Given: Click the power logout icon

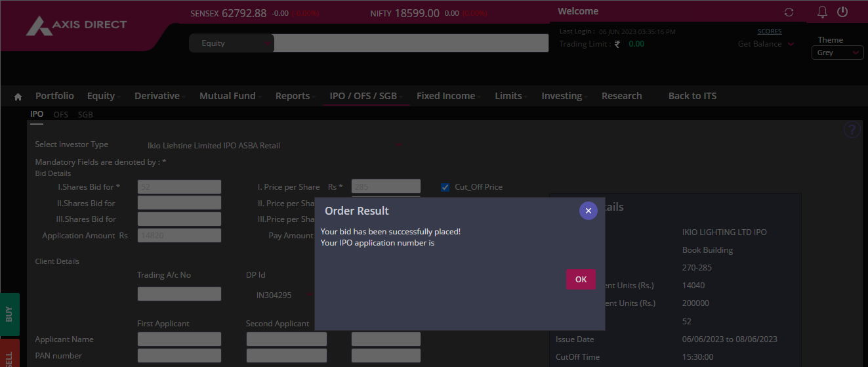Looking at the screenshot, I should [842, 12].
